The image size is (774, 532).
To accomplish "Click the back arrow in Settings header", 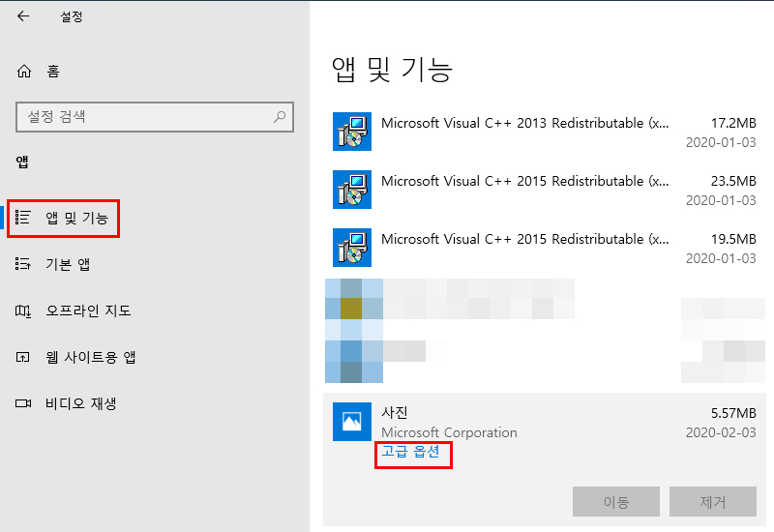I will (23, 16).
